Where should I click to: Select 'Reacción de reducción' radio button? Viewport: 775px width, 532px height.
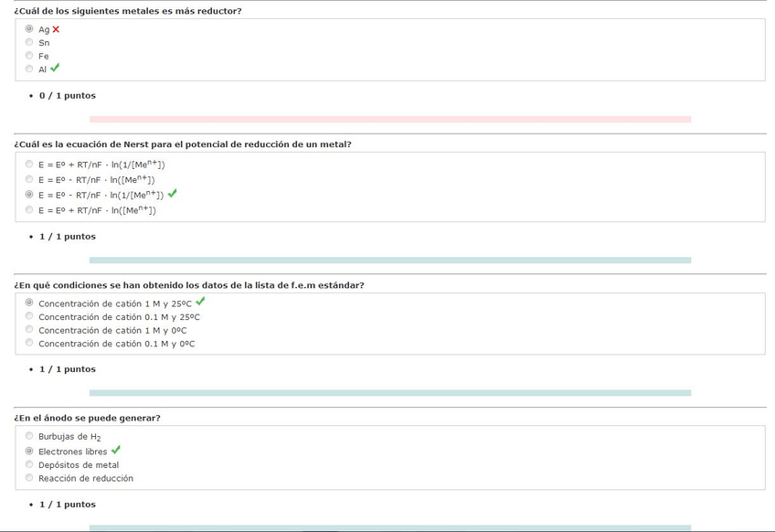click(29, 477)
